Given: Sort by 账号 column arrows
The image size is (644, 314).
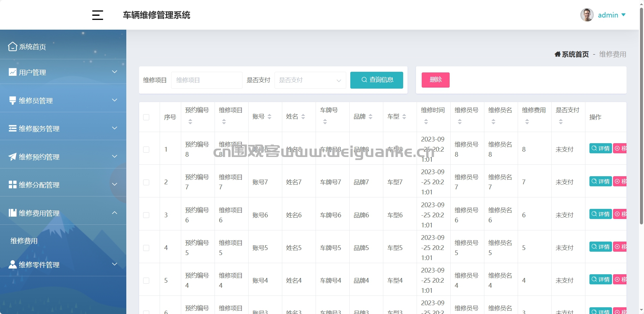Looking at the screenshot, I should 269,117.
